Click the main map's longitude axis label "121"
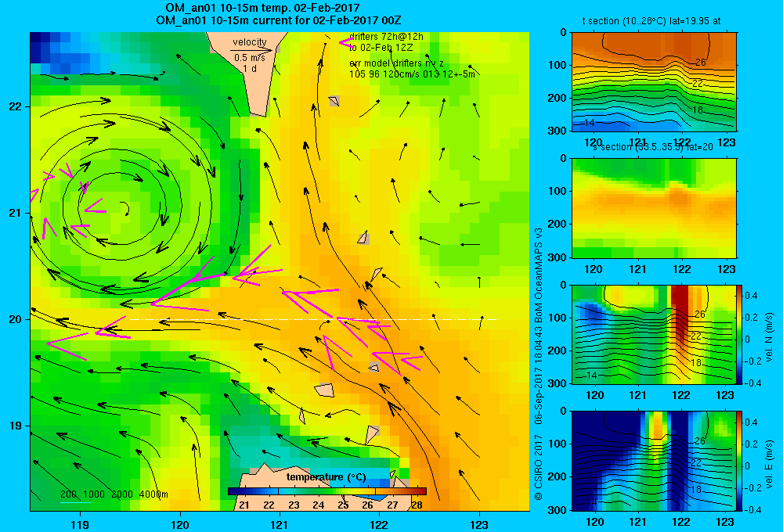The width and height of the screenshot is (783, 532). [280, 524]
